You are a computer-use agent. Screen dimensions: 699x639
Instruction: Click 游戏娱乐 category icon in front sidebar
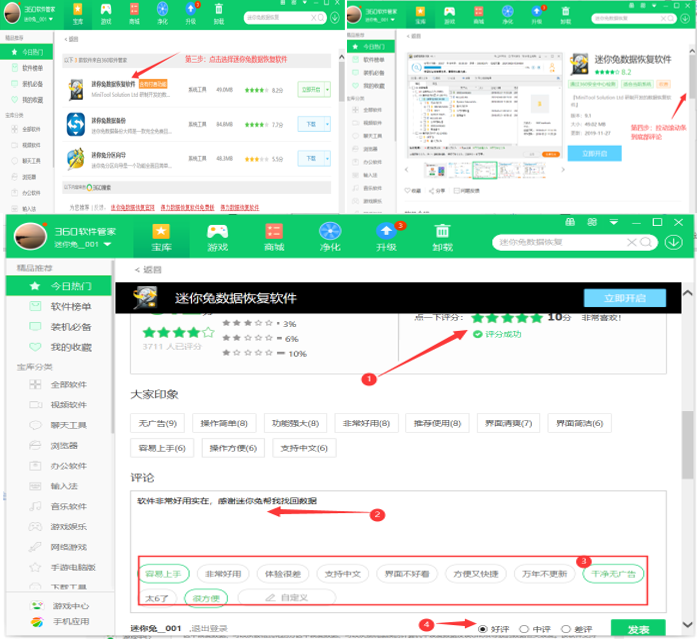[35, 527]
